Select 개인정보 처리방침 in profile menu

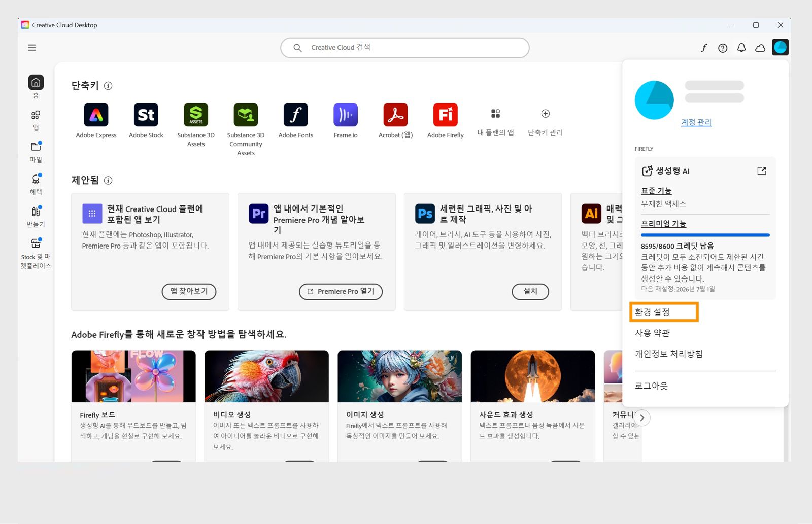click(668, 354)
